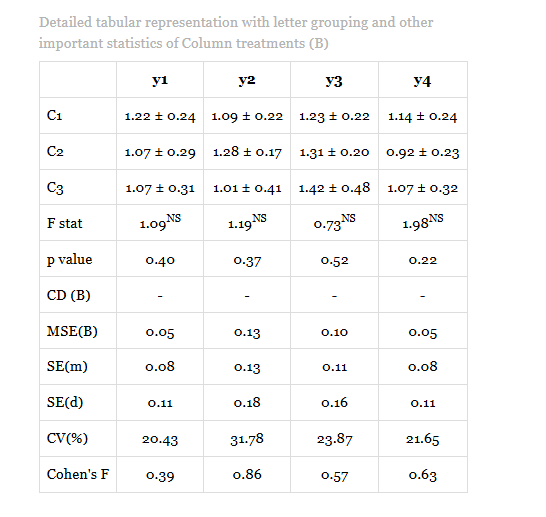Viewport: 546px width, 517px height.
Task: Click the CD (B) row label
Action: (69, 295)
